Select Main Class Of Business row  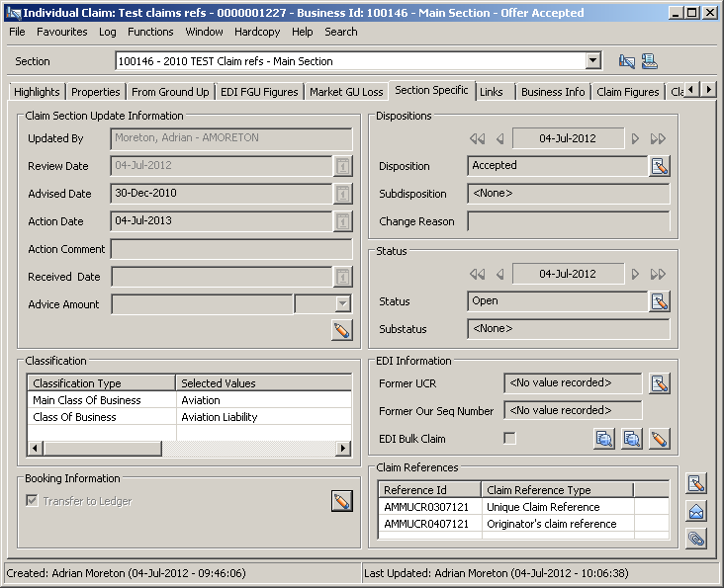pyautogui.click(x=189, y=400)
